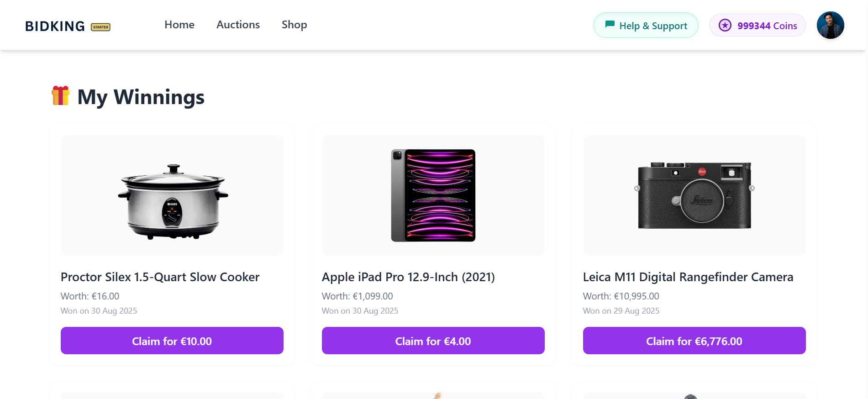
Task: View the 999344 Coins balance
Action: pyautogui.click(x=767, y=26)
